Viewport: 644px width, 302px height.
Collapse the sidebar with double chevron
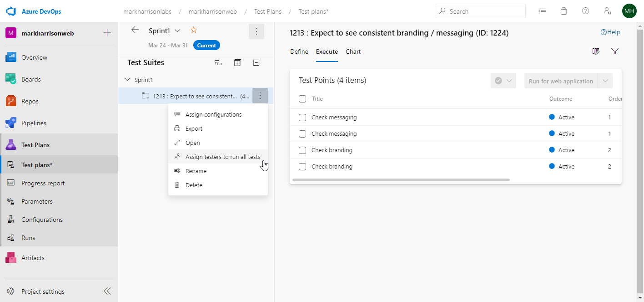tap(107, 292)
